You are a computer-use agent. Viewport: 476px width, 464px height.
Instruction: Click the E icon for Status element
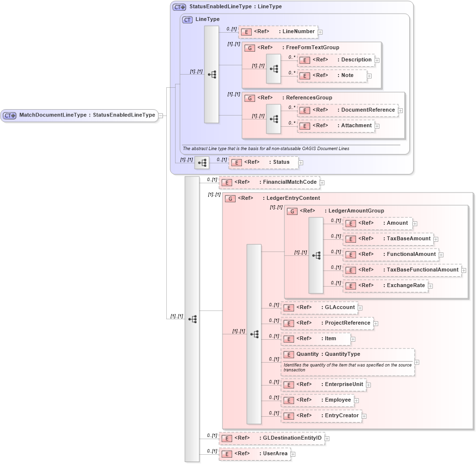pos(236,162)
